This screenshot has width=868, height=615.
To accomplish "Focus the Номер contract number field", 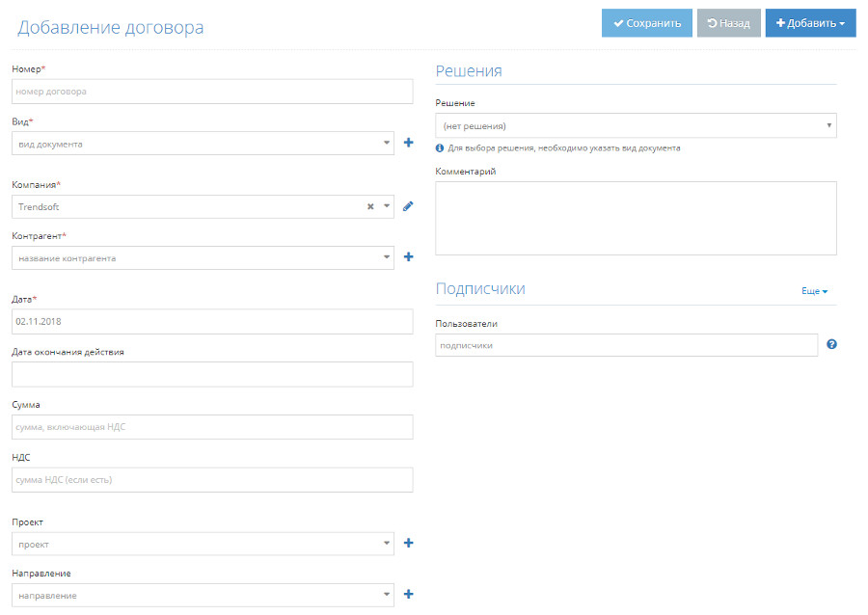I will (x=212, y=92).
